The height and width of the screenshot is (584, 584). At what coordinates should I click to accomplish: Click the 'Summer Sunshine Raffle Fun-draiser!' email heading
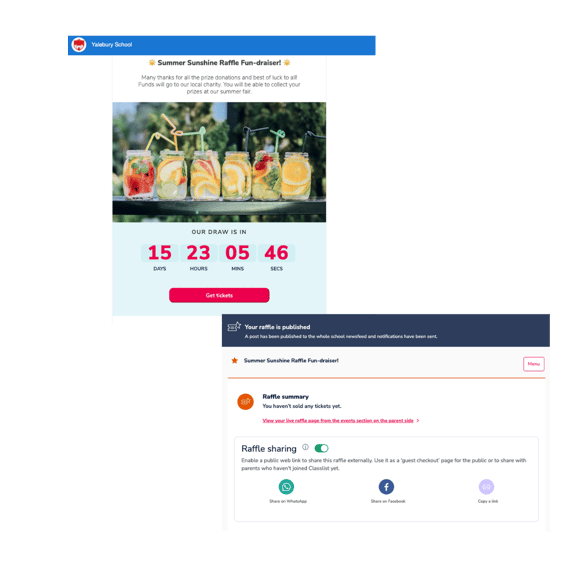coord(219,63)
